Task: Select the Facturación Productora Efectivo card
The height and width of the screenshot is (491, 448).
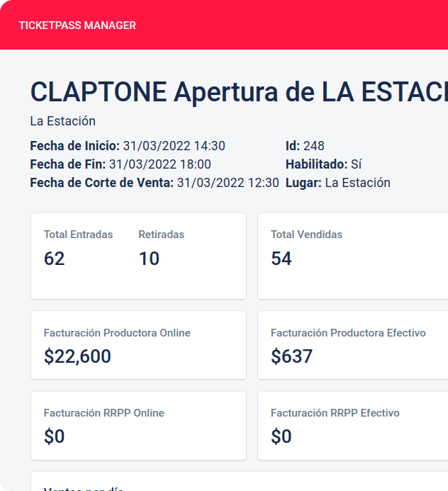Action: point(353,345)
